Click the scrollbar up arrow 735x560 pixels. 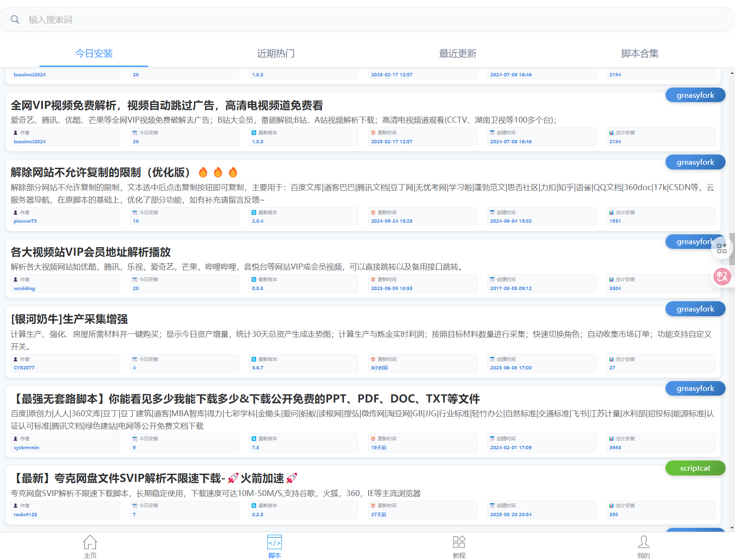(732, 73)
